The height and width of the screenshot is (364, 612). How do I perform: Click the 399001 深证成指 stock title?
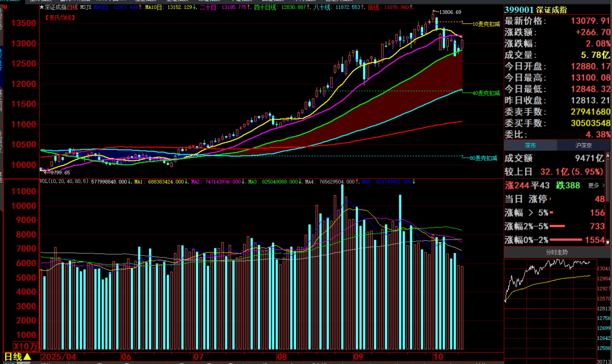pyautogui.click(x=535, y=10)
